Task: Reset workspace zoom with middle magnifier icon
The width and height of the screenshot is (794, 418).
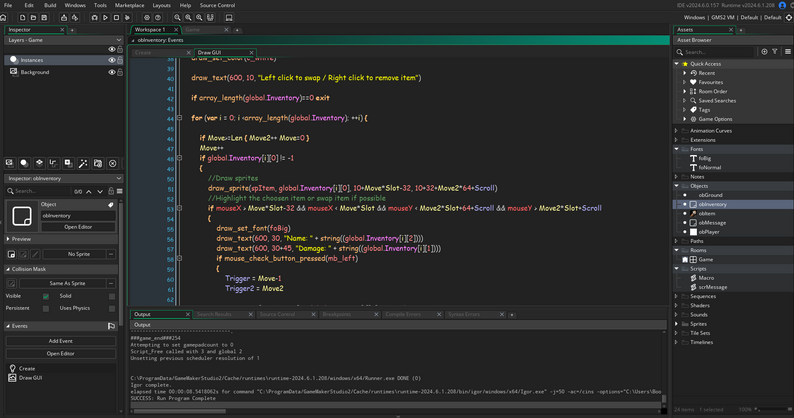Action: click(x=188, y=17)
